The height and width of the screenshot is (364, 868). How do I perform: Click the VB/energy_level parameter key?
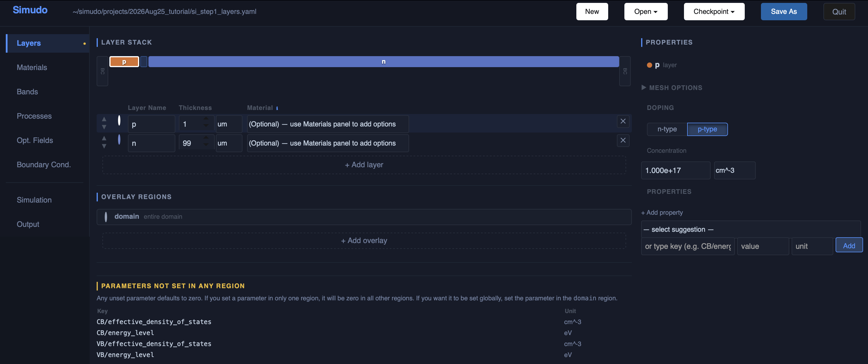tap(125, 354)
